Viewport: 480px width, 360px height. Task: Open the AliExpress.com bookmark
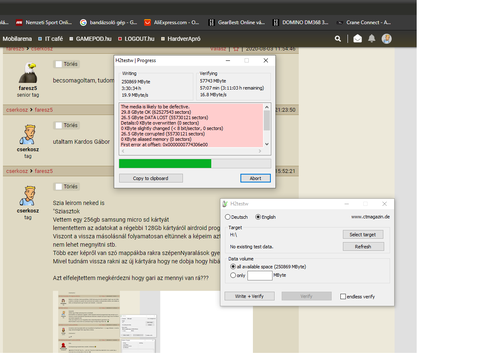(x=172, y=22)
